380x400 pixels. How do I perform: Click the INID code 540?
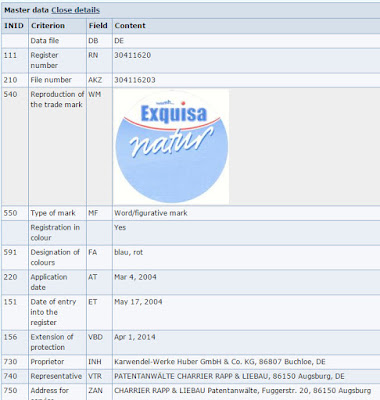pyautogui.click(x=10, y=94)
